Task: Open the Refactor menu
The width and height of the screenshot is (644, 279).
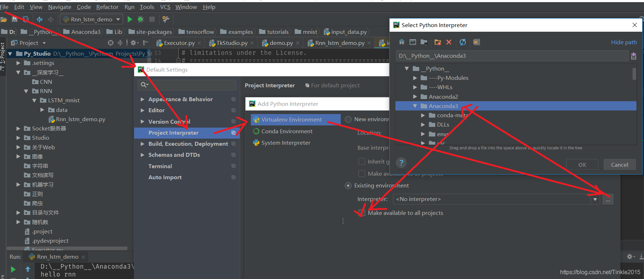Action: coord(107,7)
